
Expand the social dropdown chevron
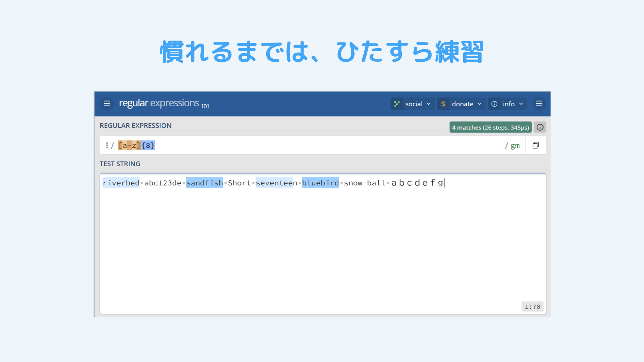428,104
